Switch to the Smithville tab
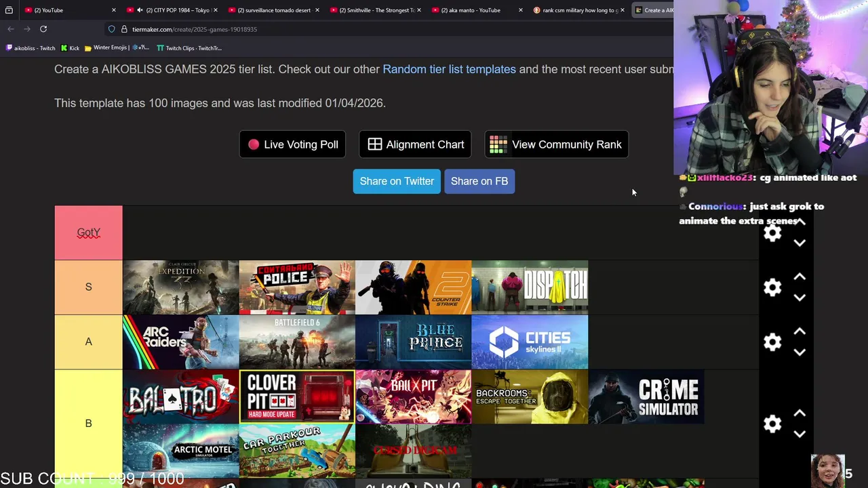 pyautogui.click(x=376, y=10)
